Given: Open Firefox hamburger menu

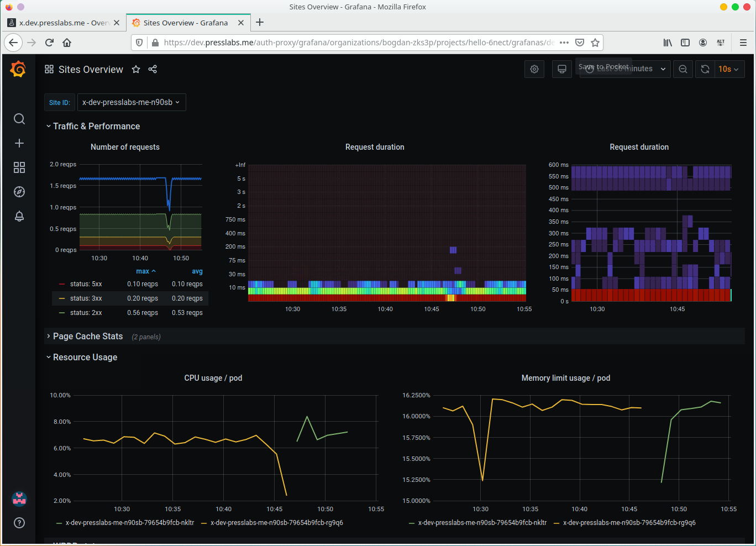Looking at the screenshot, I should tap(743, 43).
